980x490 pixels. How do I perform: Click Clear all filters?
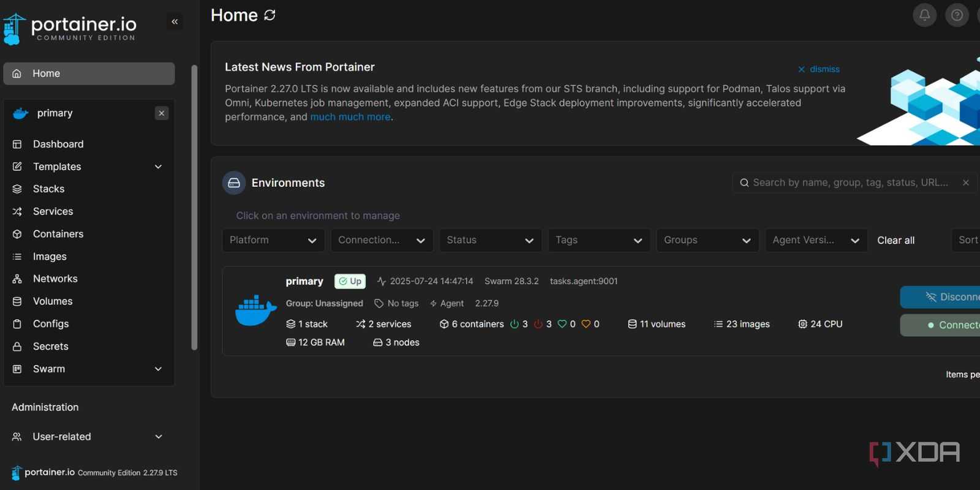(x=895, y=240)
